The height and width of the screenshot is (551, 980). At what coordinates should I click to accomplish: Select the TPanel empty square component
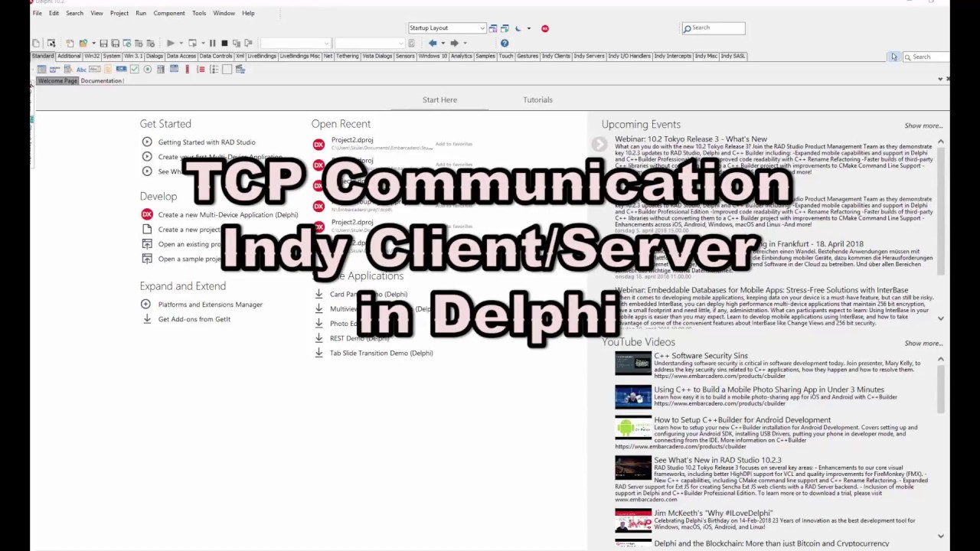click(x=227, y=69)
